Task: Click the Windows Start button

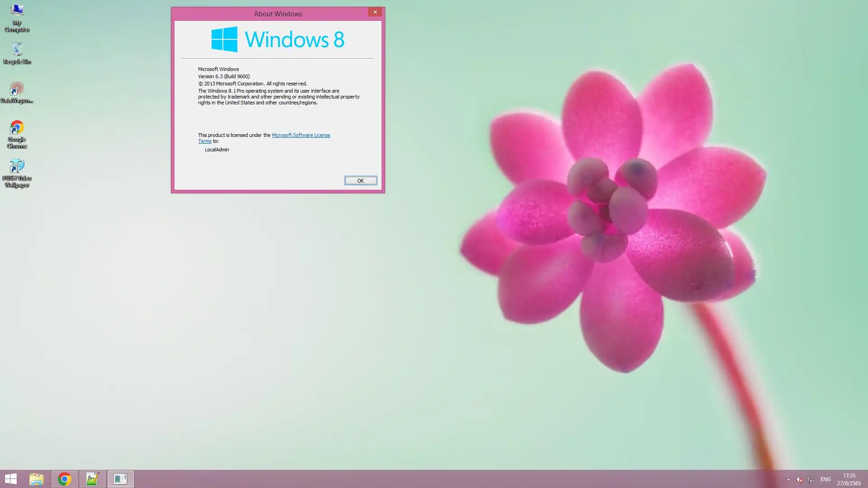Action: coord(10,479)
